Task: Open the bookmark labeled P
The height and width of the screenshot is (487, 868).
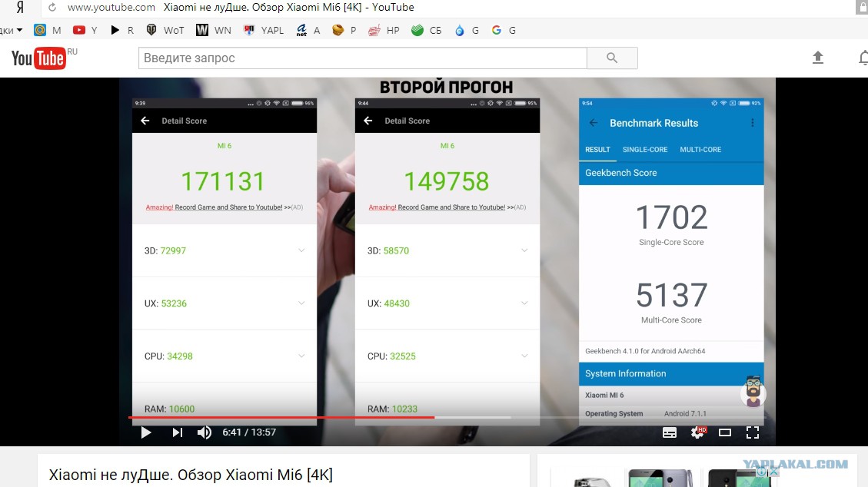Action: tap(344, 31)
